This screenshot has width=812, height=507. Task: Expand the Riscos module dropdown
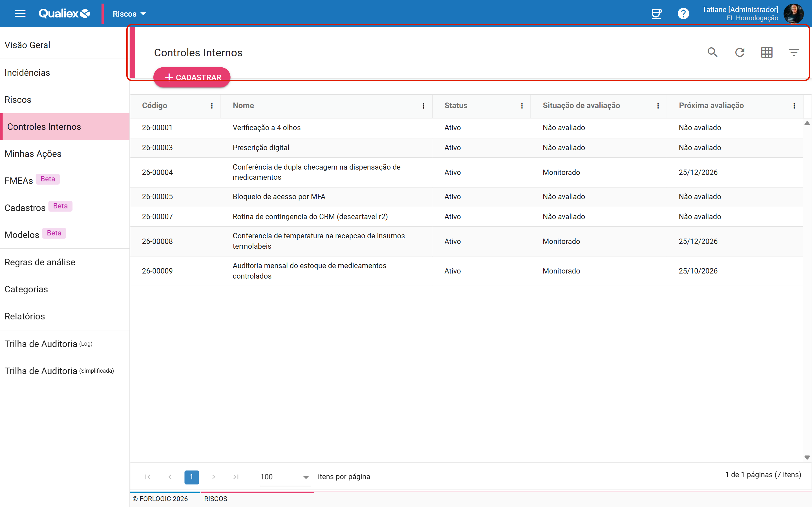click(x=129, y=14)
